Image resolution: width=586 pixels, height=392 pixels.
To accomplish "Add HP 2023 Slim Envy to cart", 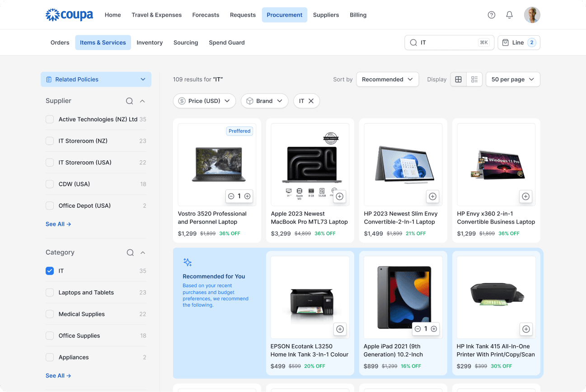I will [x=432, y=196].
